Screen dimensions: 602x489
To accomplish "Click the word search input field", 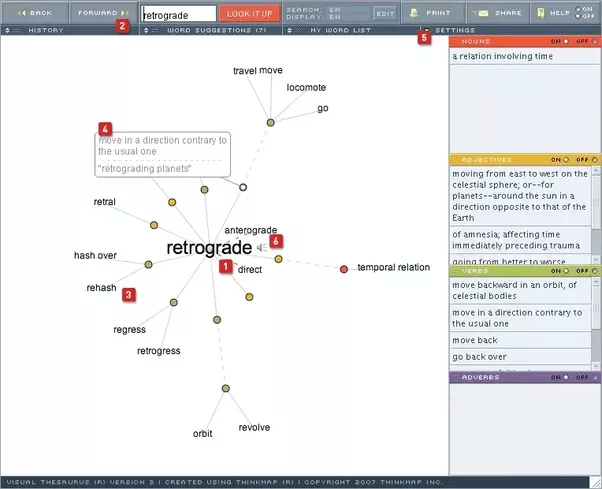I will (179, 15).
